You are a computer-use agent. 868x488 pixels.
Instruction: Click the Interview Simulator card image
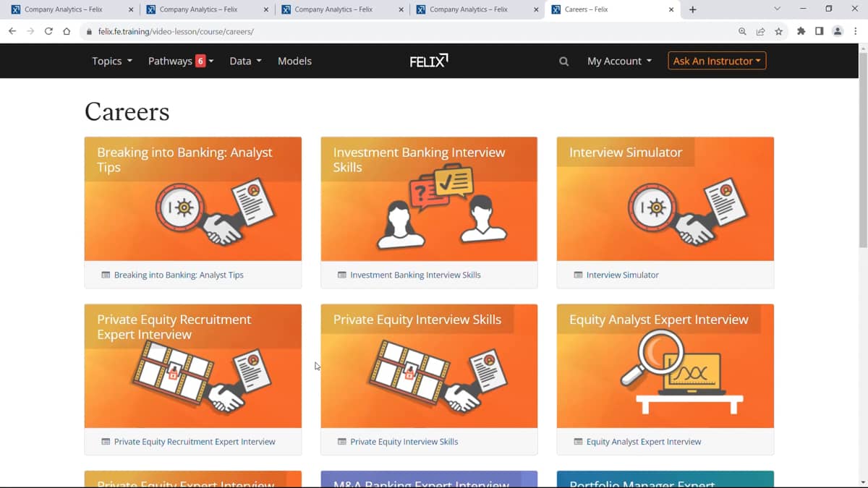665,199
